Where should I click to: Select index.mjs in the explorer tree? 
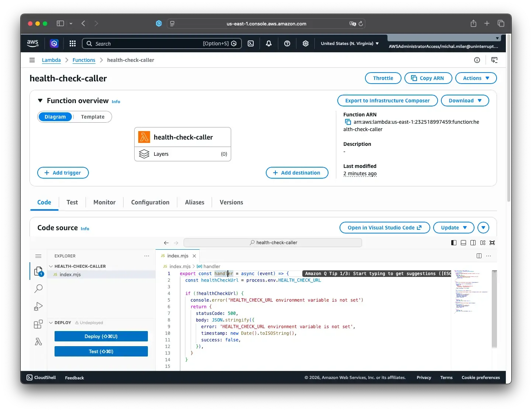point(101,274)
